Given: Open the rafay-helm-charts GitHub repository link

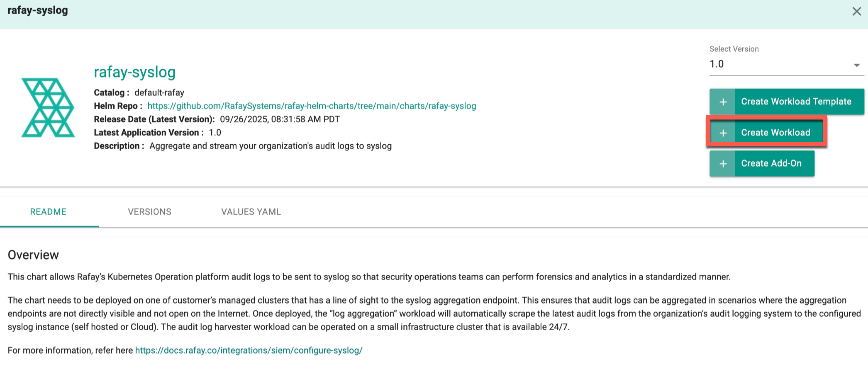Looking at the screenshot, I should (312, 106).
